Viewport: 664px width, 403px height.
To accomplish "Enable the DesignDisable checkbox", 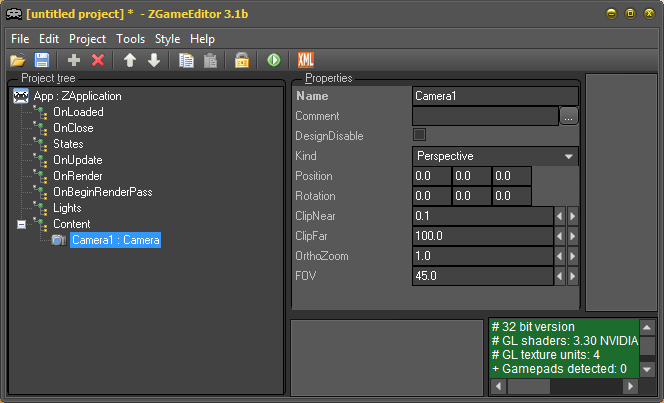I will click(419, 135).
